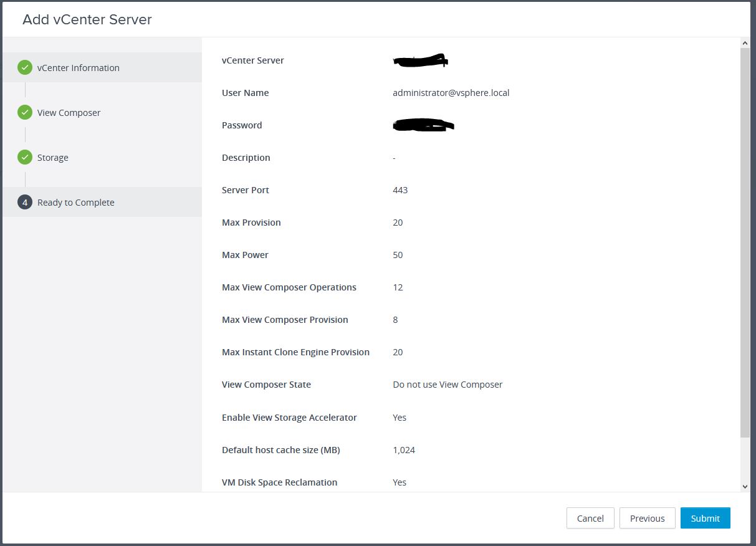Viewport: 756px width, 546px height.
Task: Click the 'Add vCenter Server' dialog title
Action: coord(87,19)
